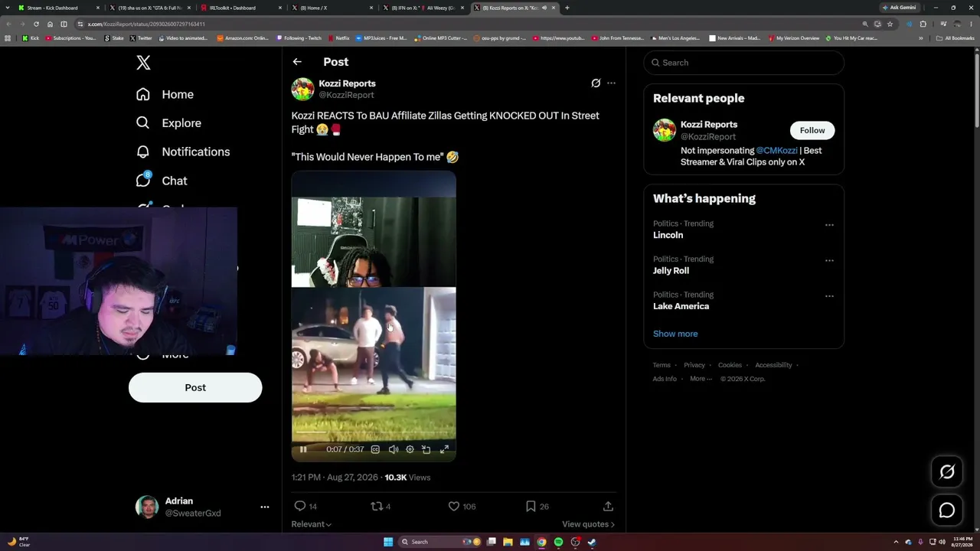Open more options for Lincoln trend
980x551 pixels.
829,225
